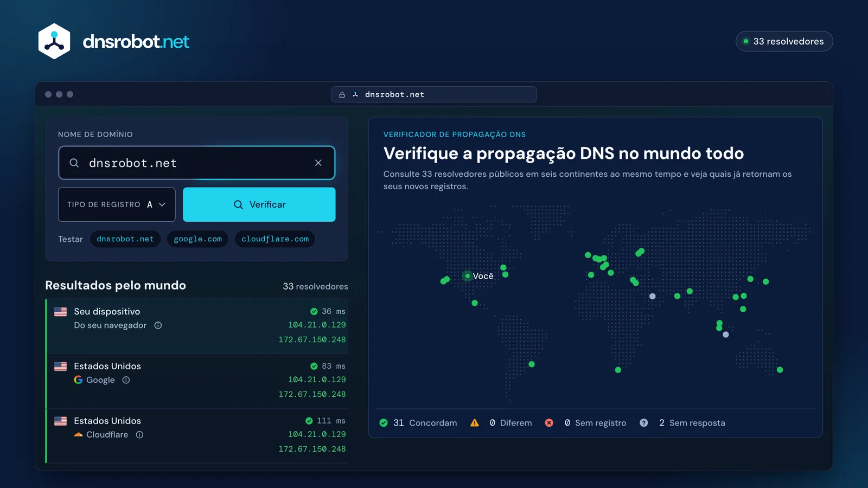
Task: Test the google.com sample chip
Action: (198, 239)
